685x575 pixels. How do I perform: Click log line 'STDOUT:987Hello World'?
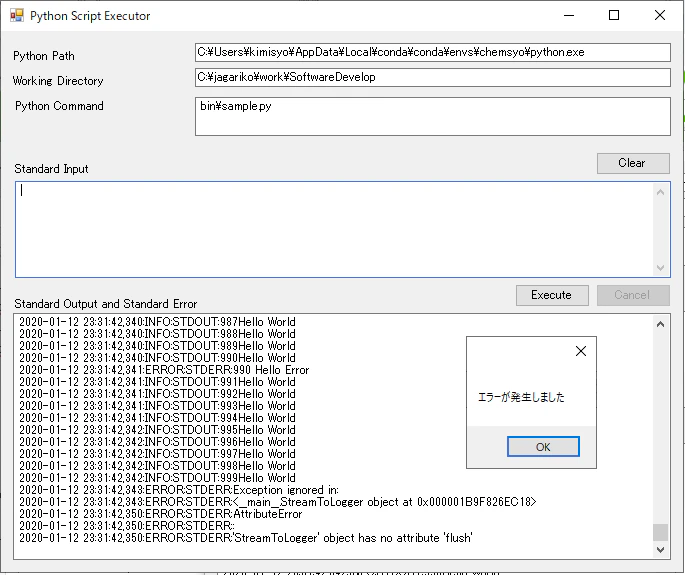point(157,322)
